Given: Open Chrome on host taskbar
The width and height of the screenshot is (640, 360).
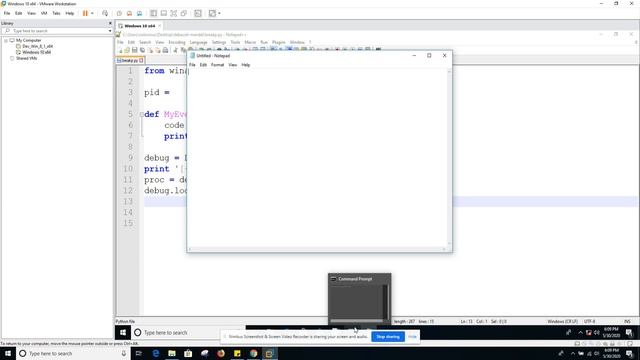Looking at the screenshot, I should pyautogui.click(x=253, y=353).
